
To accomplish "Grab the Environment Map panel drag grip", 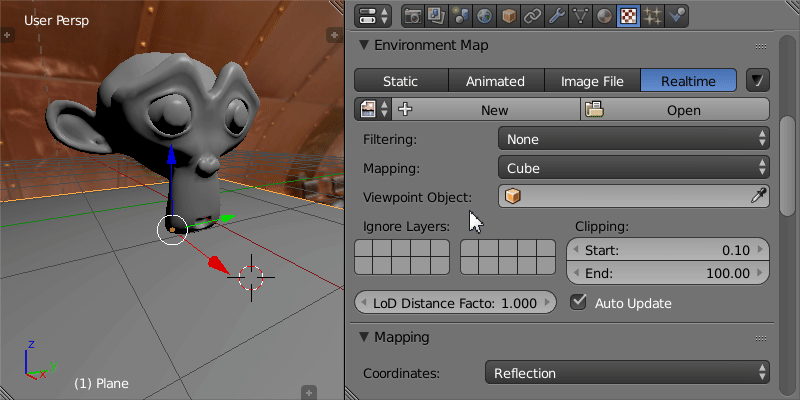I will tap(761, 46).
